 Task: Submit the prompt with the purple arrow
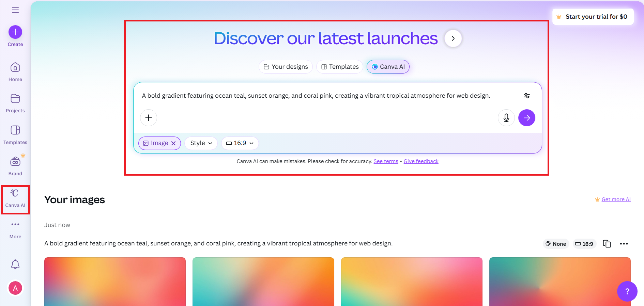click(527, 118)
